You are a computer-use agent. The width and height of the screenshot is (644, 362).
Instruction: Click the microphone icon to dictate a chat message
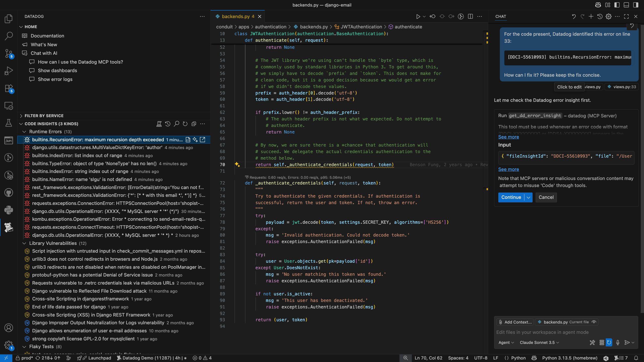pos(618,342)
